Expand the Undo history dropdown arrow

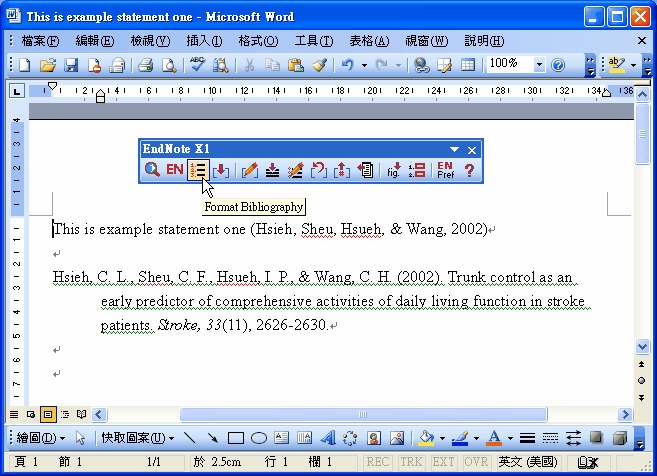(x=365, y=65)
